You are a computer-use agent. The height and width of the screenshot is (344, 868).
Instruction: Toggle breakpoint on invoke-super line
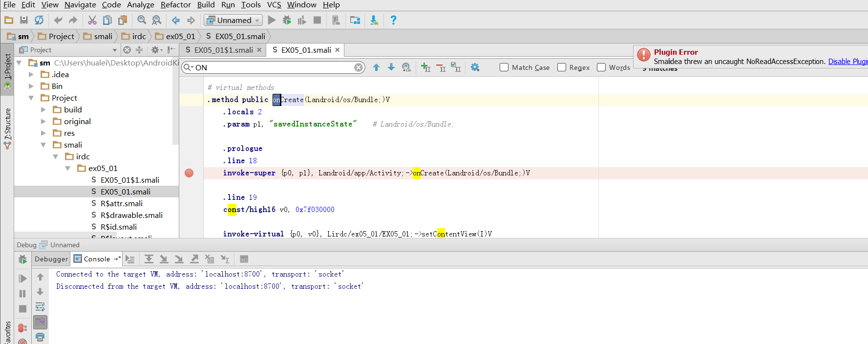coord(189,173)
